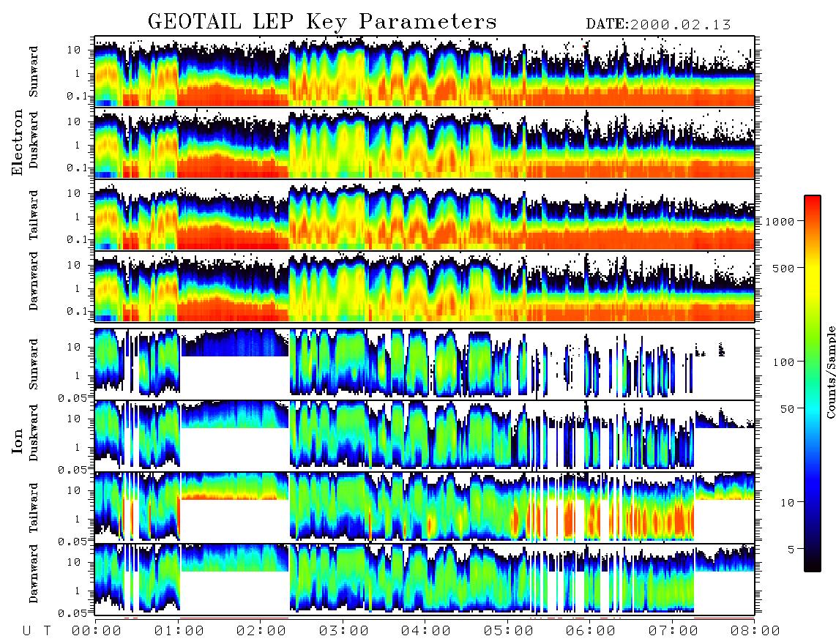This screenshot has height=644, width=836.
Task: Select the Ion 'Duskward' panel label
Action: (34, 433)
